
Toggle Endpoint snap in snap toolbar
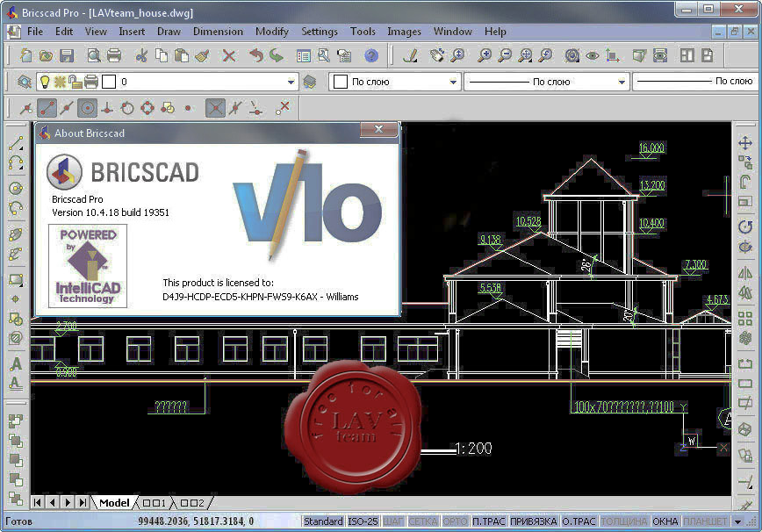click(x=47, y=108)
